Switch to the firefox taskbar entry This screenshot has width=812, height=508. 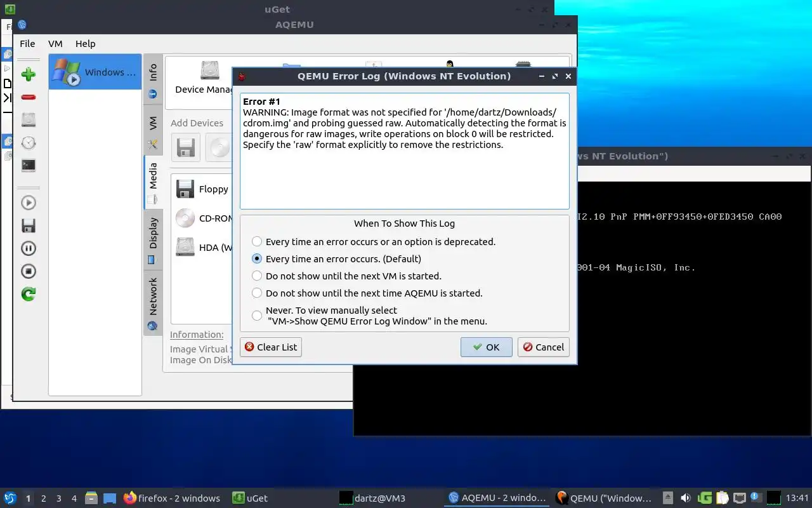coord(173,498)
